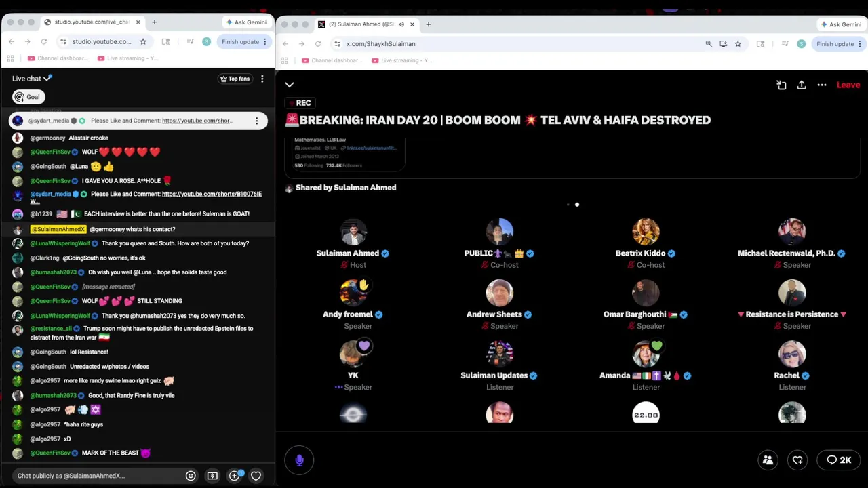
Task: Open the youtube.com/shorts link from @sydart_media's chat message
Action: click(x=212, y=194)
